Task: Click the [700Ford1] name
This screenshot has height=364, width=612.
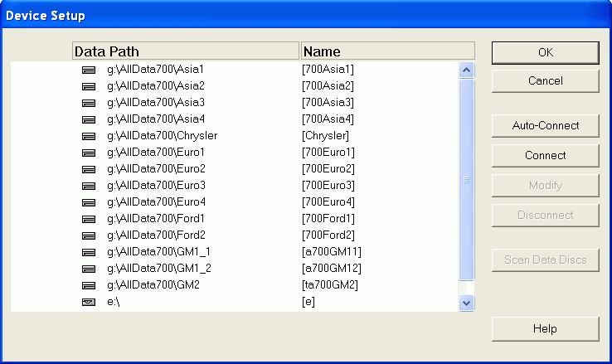Action: click(x=328, y=218)
